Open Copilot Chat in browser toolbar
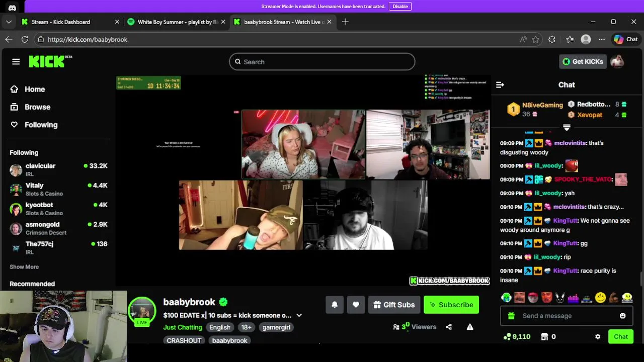The height and width of the screenshot is (362, 644). (x=625, y=39)
